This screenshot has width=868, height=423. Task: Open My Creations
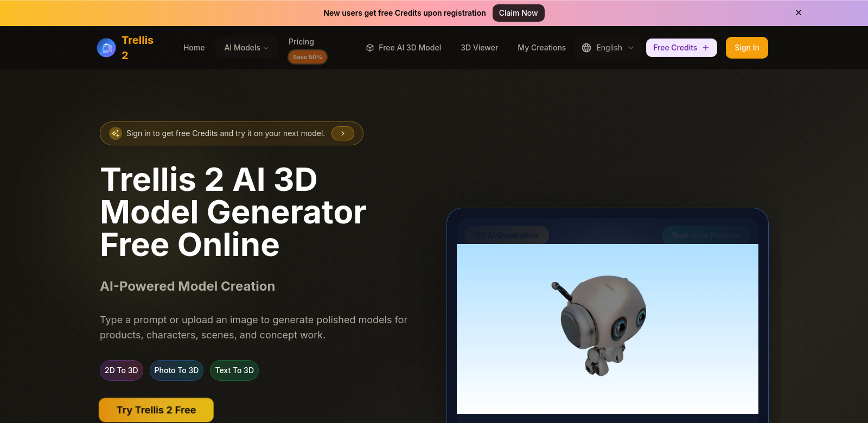click(x=541, y=48)
